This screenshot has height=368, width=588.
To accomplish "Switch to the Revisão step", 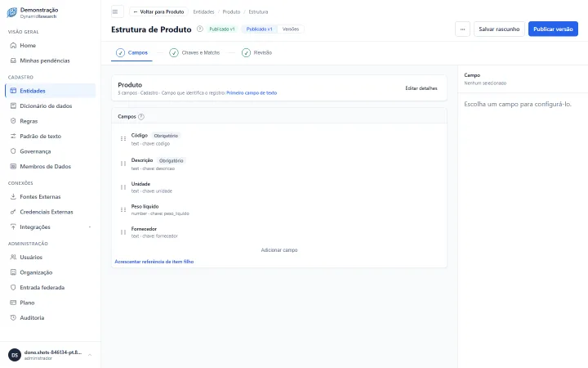I will pos(257,52).
